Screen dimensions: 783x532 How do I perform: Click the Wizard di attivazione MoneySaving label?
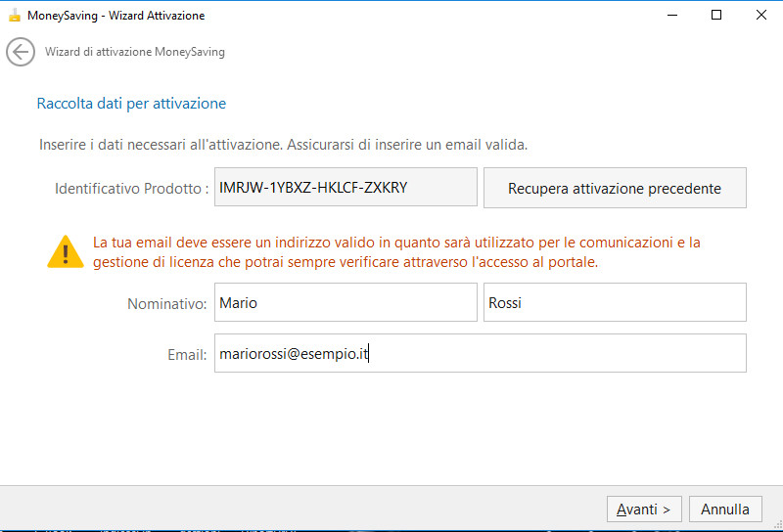(135, 52)
